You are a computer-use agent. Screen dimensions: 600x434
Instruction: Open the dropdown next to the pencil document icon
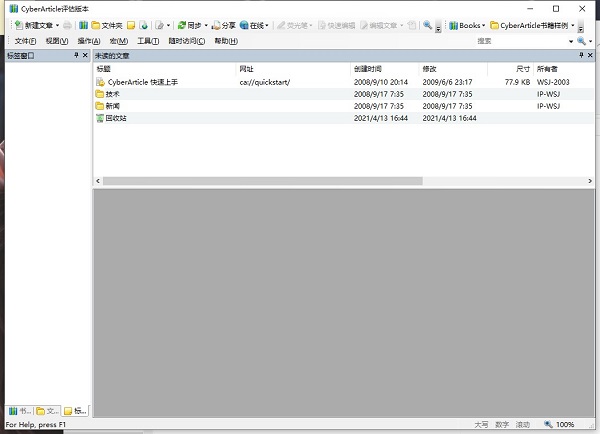[168, 26]
